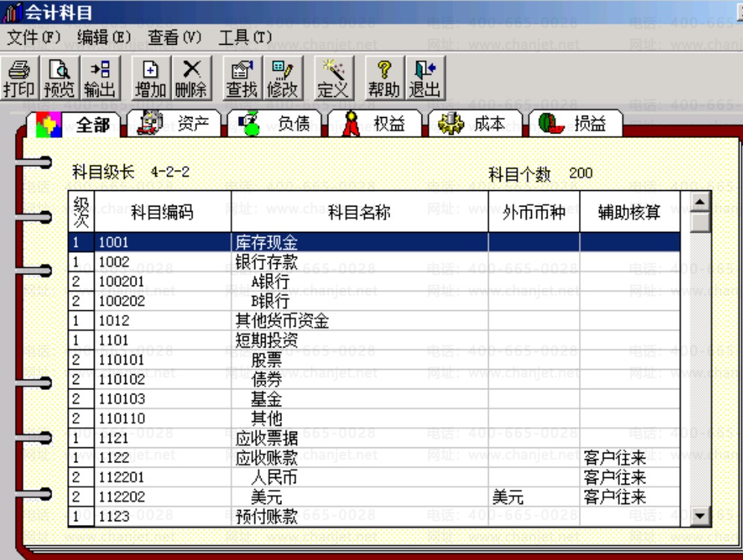743x560 pixels.
Task: Select the A银行 sub-account row
Action: [x=374, y=281]
